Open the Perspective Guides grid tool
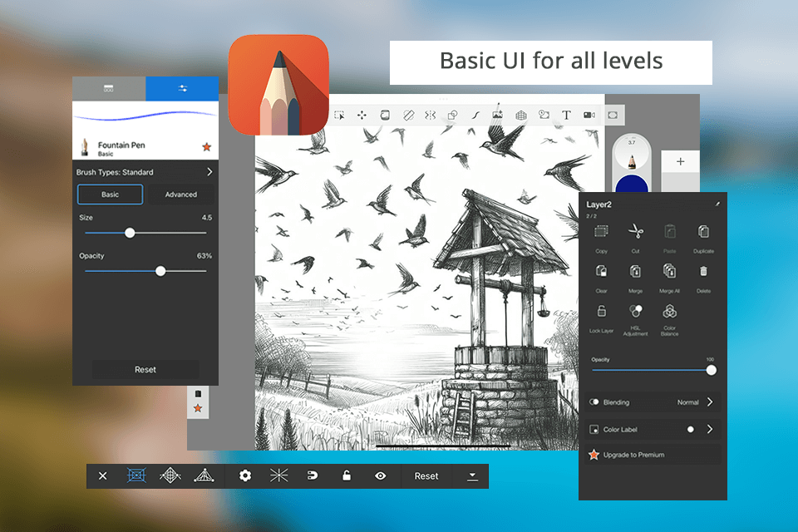Viewport: 798px width, 532px height. [520, 116]
